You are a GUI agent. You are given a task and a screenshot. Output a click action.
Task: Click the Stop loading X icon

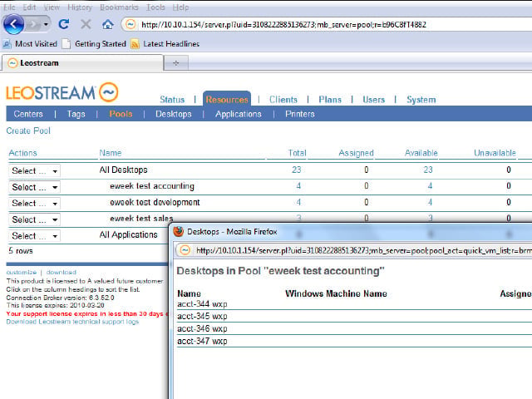(86, 24)
